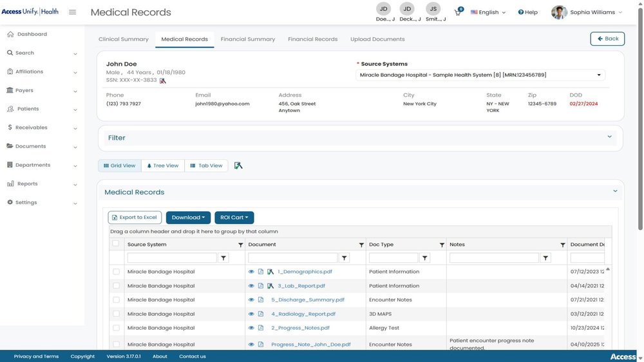Select the checkbox for 4_Radiology_Report.pdf row
Screen dimensions: 644x362
click(x=116, y=314)
